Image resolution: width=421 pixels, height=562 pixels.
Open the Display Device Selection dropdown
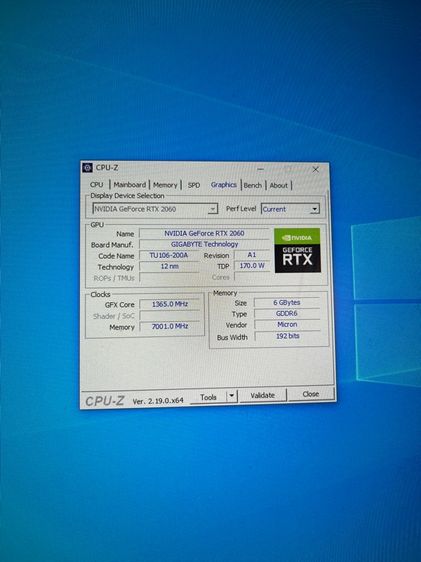(155, 209)
